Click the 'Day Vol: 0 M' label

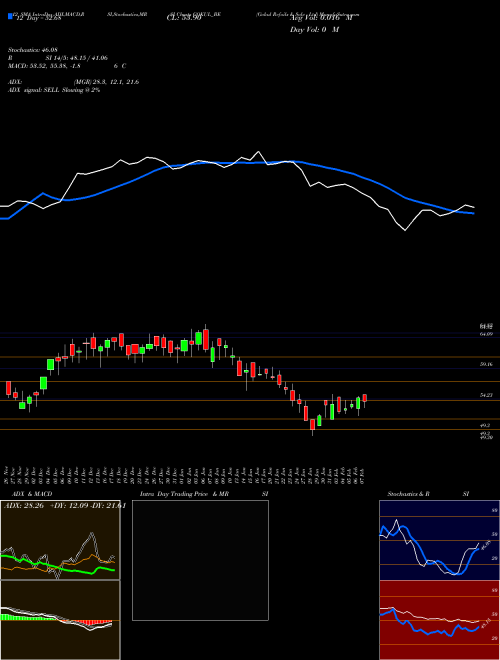click(314, 30)
